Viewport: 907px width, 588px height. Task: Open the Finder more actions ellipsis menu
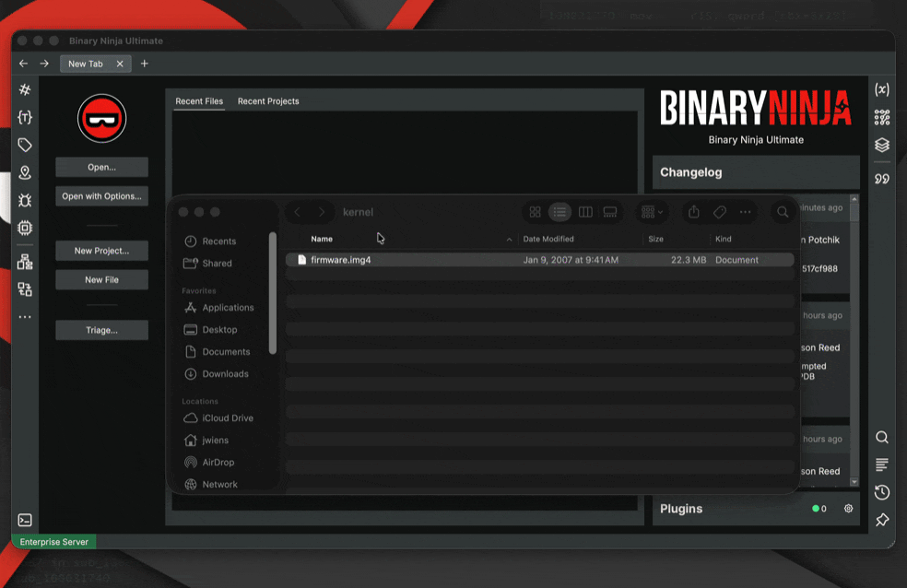745,212
